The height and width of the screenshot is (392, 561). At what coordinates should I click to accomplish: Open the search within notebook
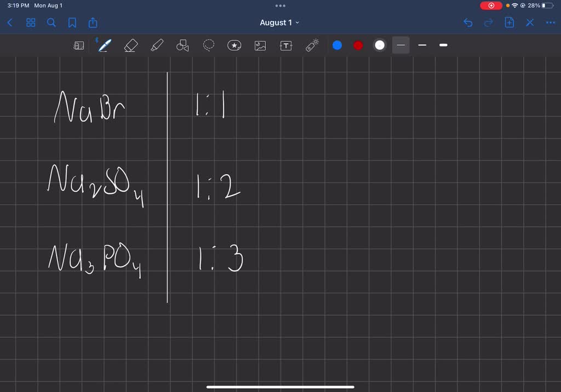51,22
